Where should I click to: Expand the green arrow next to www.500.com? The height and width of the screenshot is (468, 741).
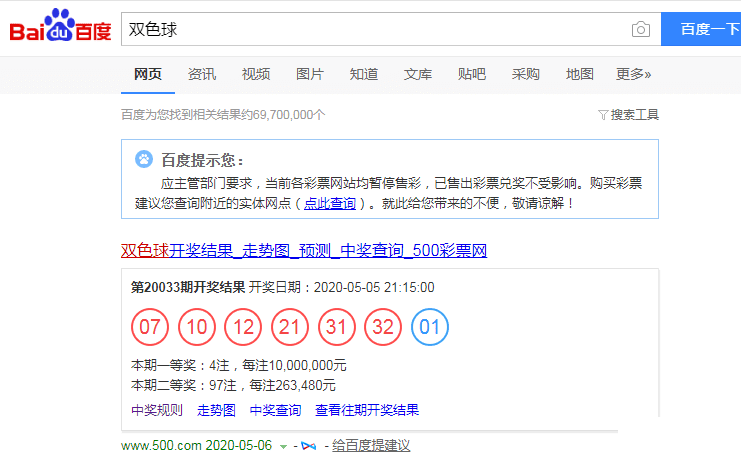tap(283, 445)
